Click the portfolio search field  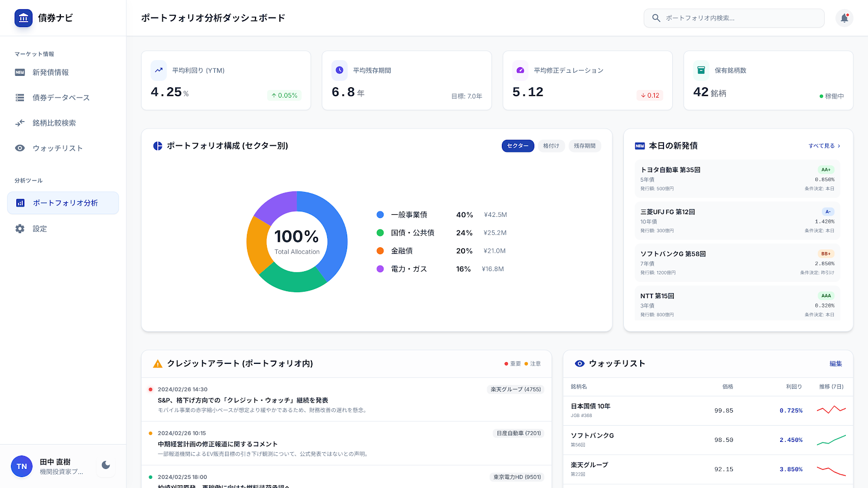pos(733,18)
